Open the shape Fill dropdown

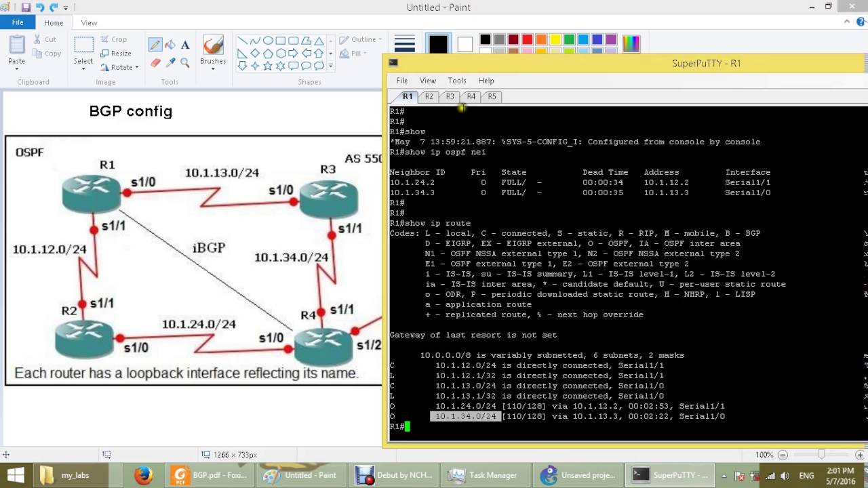point(353,54)
